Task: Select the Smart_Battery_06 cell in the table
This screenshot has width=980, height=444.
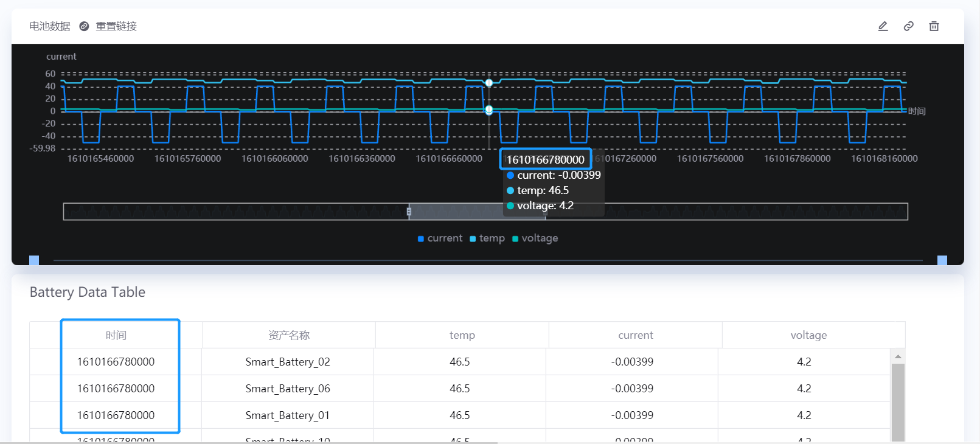Action: click(288, 389)
